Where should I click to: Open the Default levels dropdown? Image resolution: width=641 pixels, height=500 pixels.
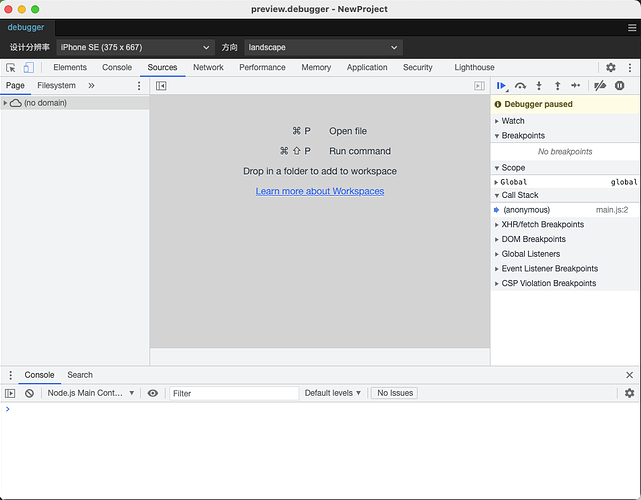(x=333, y=393)
